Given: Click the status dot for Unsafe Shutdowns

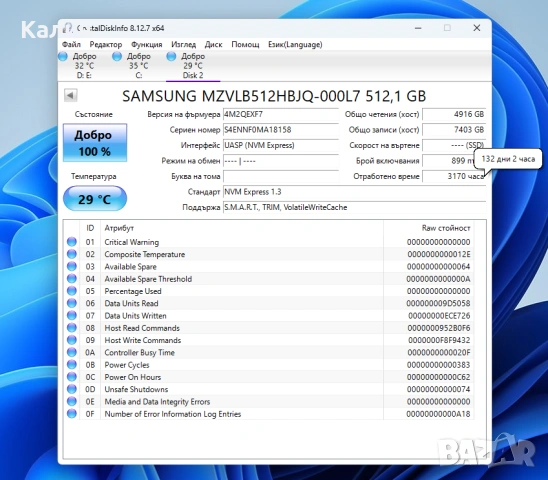Looking at the screenshot, I should pyautogui.click(x=72, y=389).
